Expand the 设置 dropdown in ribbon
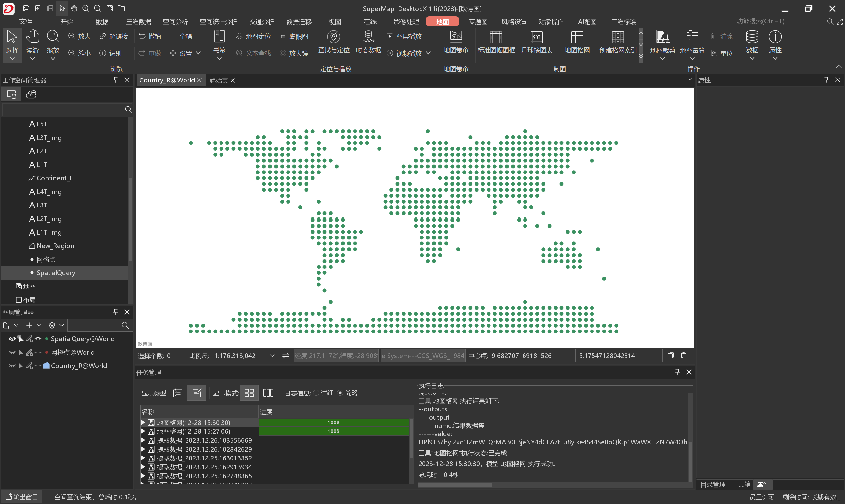This screenshot has width=845, height=504. (199, 53)
